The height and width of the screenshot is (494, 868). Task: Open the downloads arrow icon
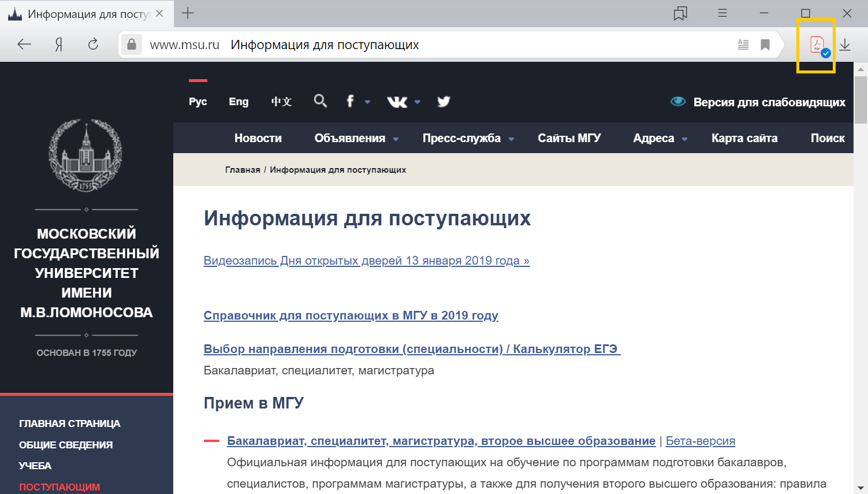pos(845,44)
